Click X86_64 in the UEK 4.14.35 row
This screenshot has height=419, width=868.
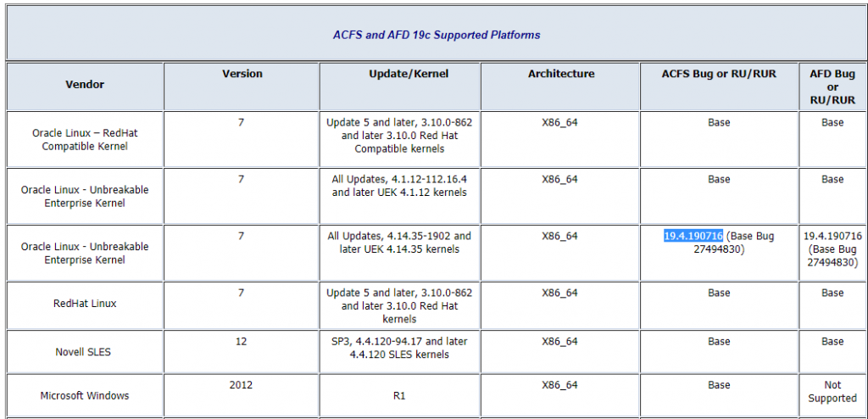pyautogui.click(x=559, y=236)
